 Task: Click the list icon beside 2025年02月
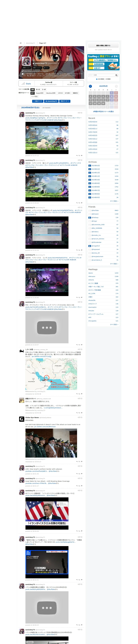click(90, 166)
